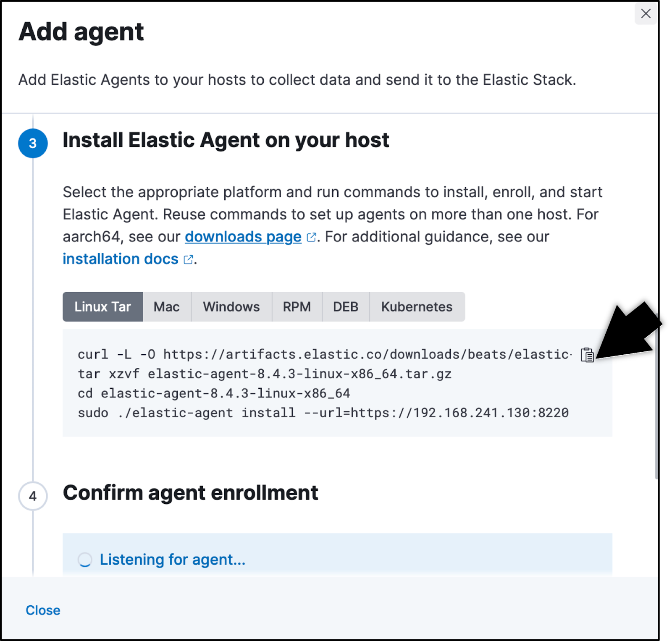Viewport: 672px width, 641px height.
Task: Click the Listening for agent spinner
Action: coord(85,560)
